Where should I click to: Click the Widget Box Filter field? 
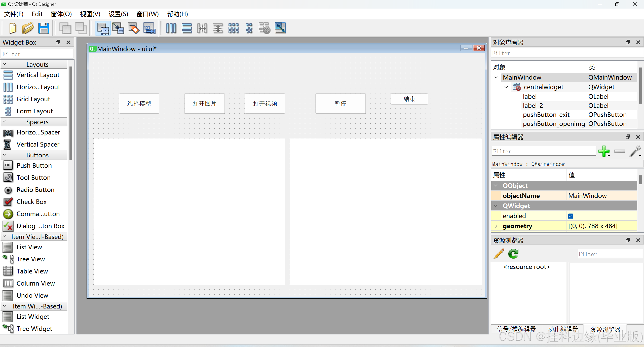click(x=37, y=54)
